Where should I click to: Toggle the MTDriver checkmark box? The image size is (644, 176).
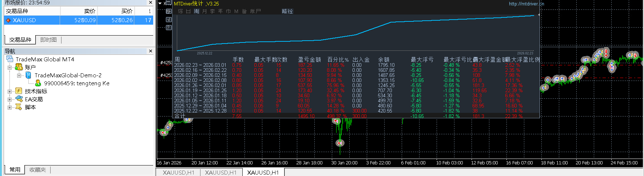(168, 20)
